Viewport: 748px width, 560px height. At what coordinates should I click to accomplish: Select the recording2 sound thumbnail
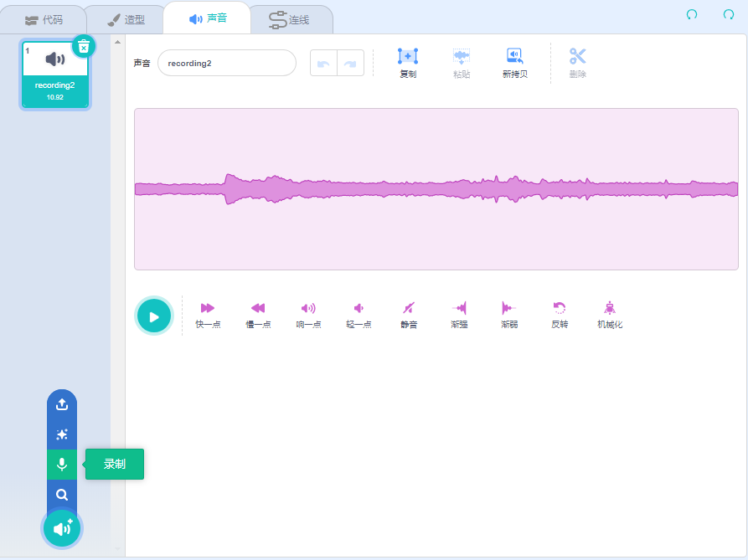[x=54, y=74]
